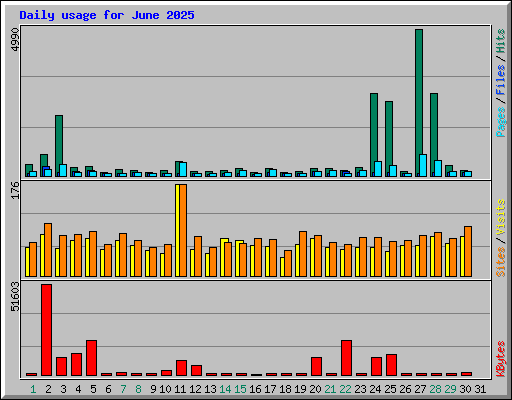Click the green "Hits" legend label

point(501,41)
